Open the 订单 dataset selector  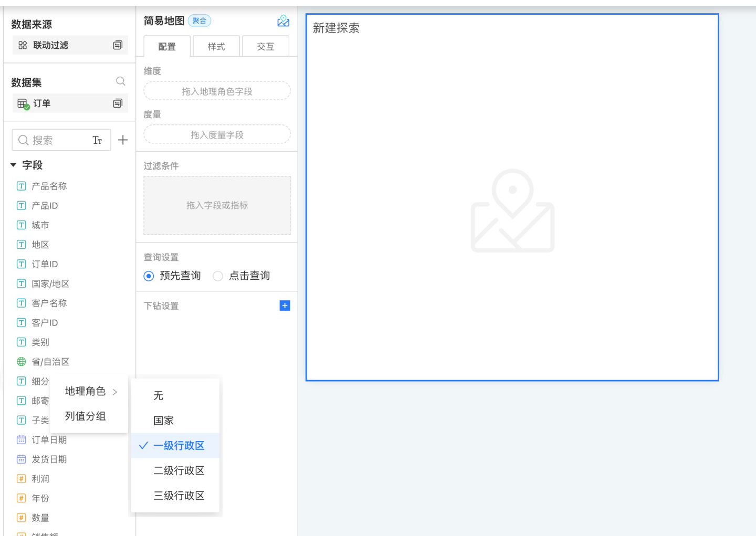63,103
